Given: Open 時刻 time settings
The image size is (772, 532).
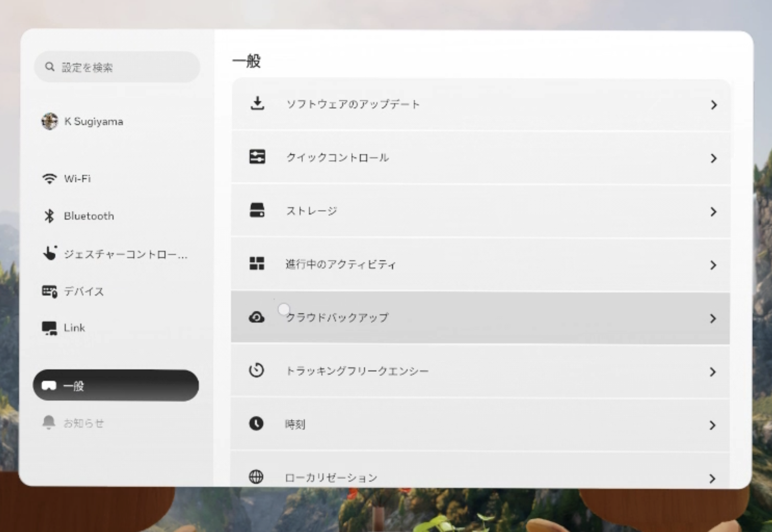Looking at the screenshot, I should coord(480,425).
